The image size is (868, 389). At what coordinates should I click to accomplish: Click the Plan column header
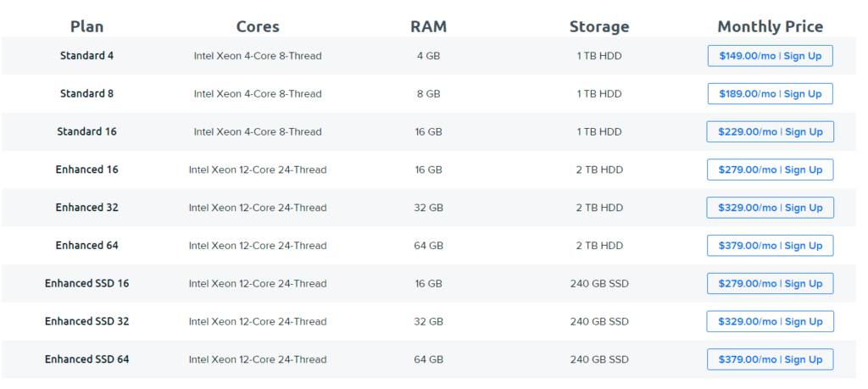tap(87, 26)
